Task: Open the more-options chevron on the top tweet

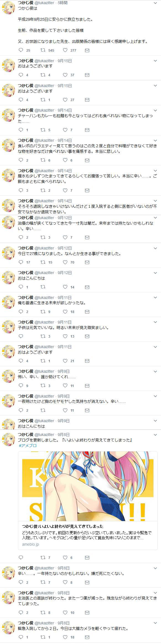Action: [x=155, y=3]
